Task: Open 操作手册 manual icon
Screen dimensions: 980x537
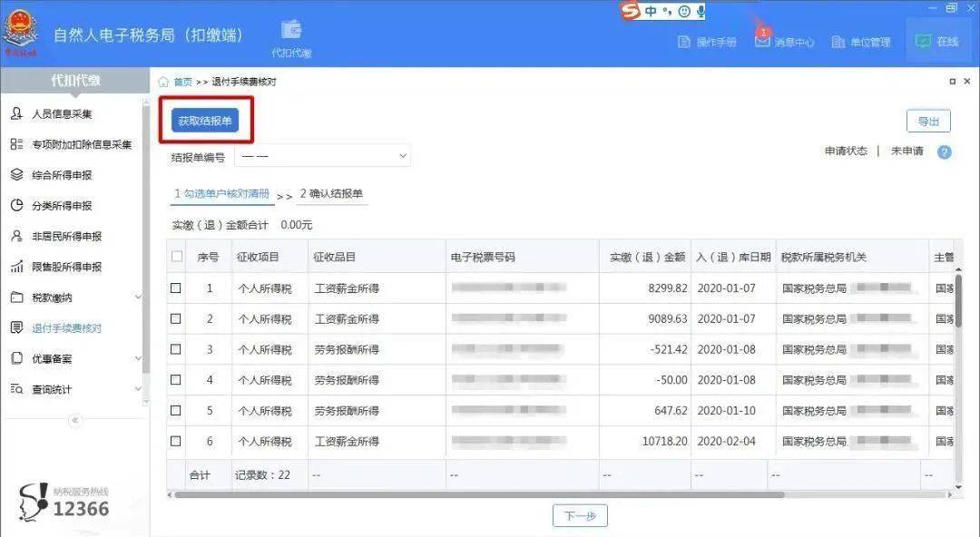Action: coord(684,42)
